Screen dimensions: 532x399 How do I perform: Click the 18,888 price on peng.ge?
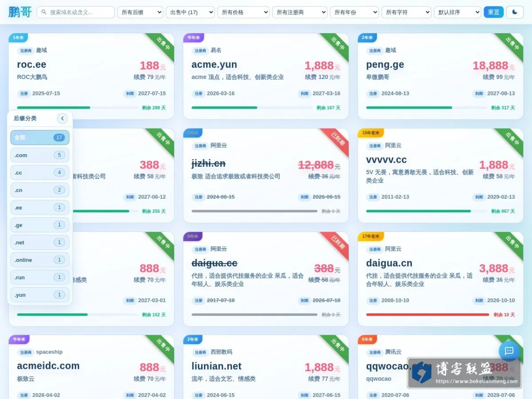[x=490, y=66]
